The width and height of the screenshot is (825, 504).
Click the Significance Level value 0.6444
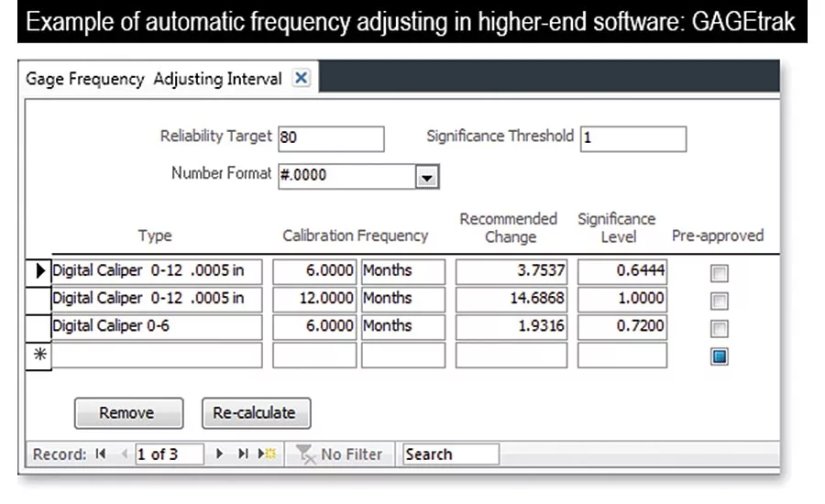tap(621, 271)
